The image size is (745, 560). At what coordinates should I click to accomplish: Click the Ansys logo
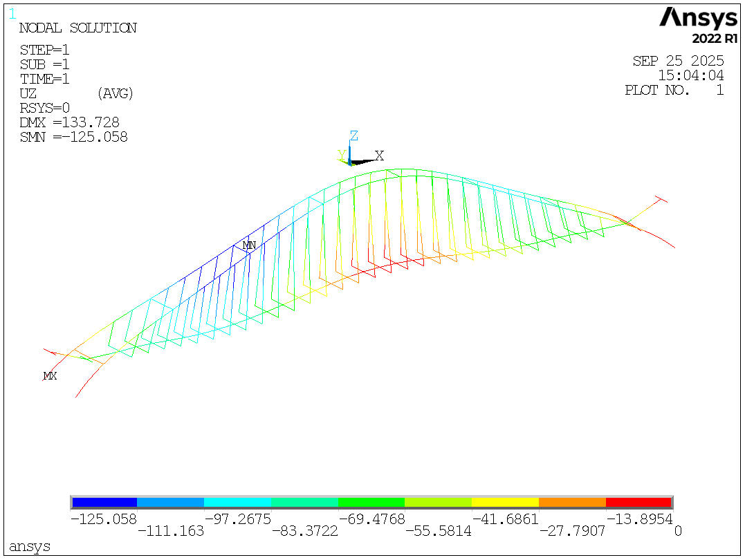coord(698,25)
